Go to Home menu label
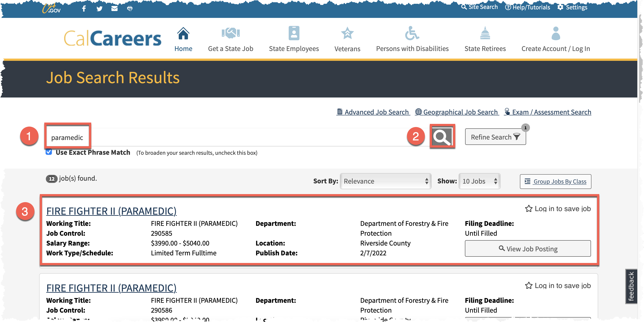This screenshot has height=322, width=644. [x=183, y=49]
